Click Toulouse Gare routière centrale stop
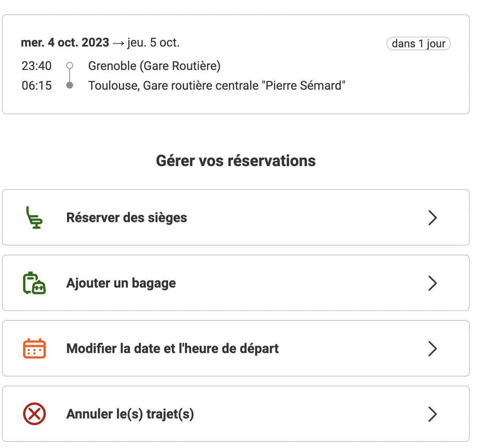Screen dimensions: 477x448 [217, 86]
